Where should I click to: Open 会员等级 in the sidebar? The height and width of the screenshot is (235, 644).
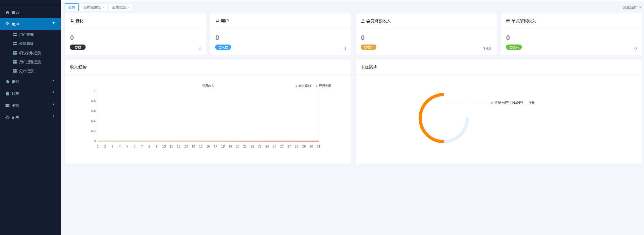(x=26, y=44)
